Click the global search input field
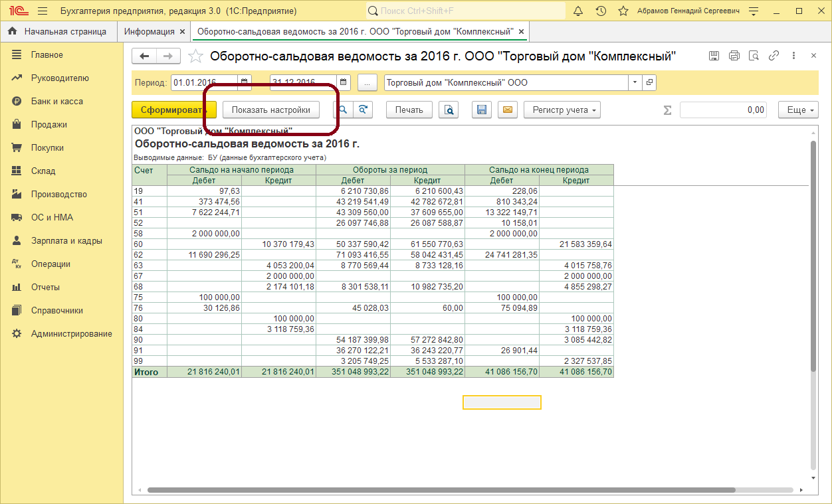Viewport: 832px width, 504px height. [472, 11]
